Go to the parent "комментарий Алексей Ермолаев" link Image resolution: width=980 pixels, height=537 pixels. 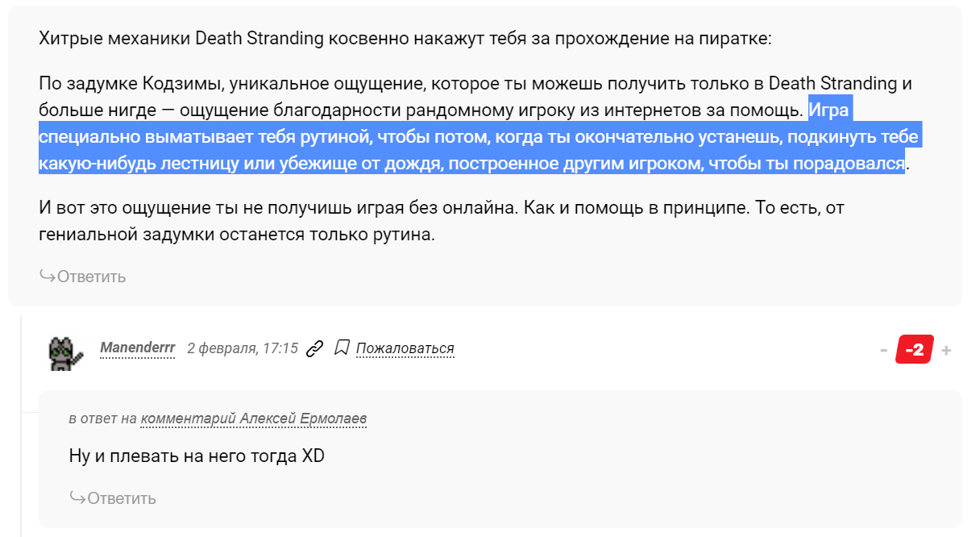click(x=253, y=418)
